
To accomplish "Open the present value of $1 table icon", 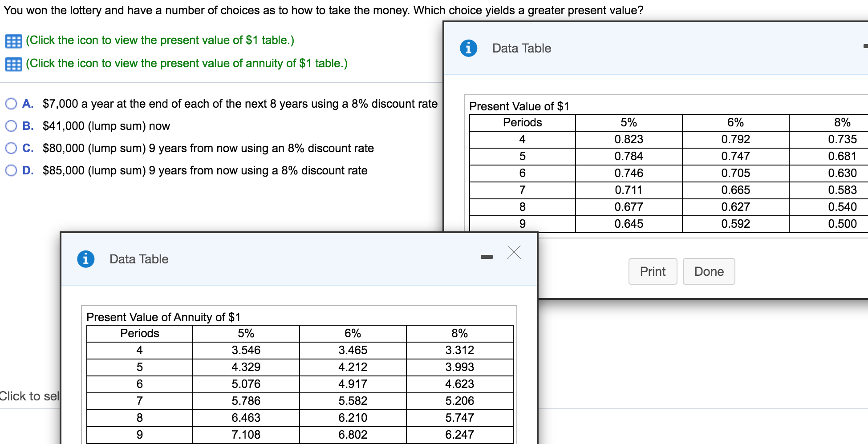I will click(x=13, y=41).
